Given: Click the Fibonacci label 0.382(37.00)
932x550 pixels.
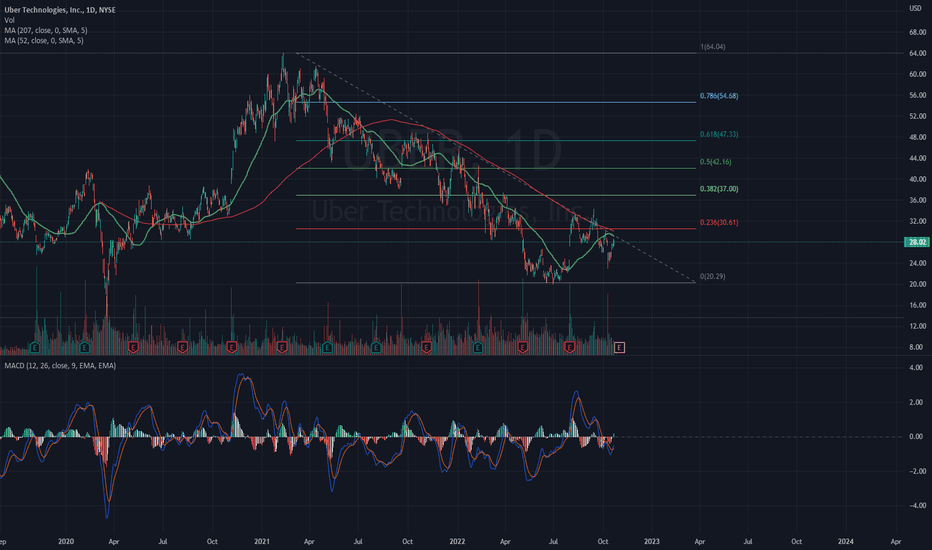Looking at the screenshot, I should 719,189.
